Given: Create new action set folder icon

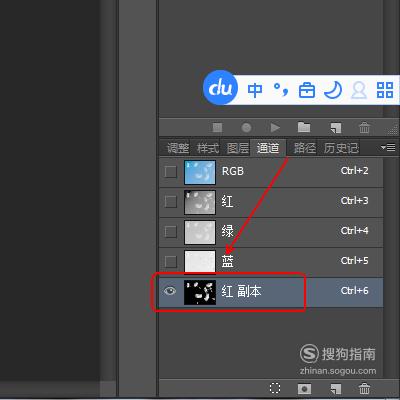Looking at the screenshot, I should (x=304, y=127).
